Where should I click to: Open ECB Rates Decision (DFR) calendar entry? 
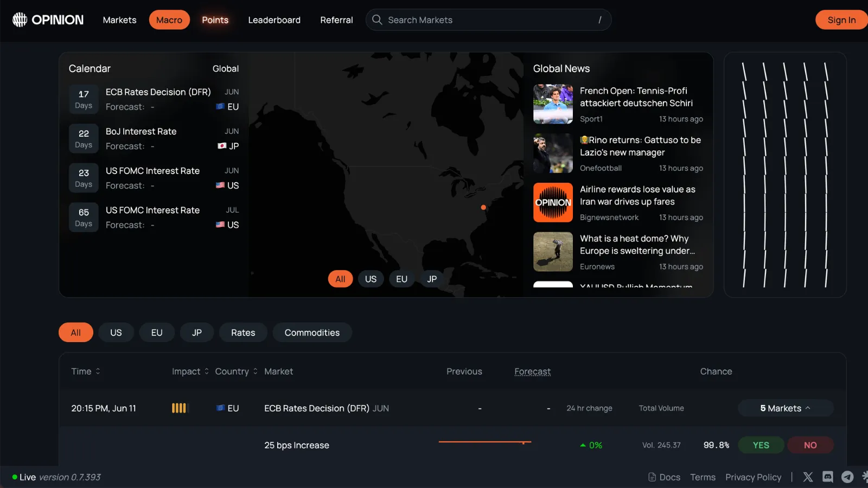[x=154, y=99]
